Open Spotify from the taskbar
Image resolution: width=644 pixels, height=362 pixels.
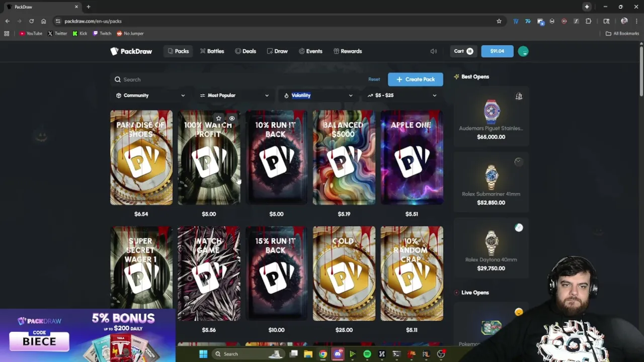367,354
